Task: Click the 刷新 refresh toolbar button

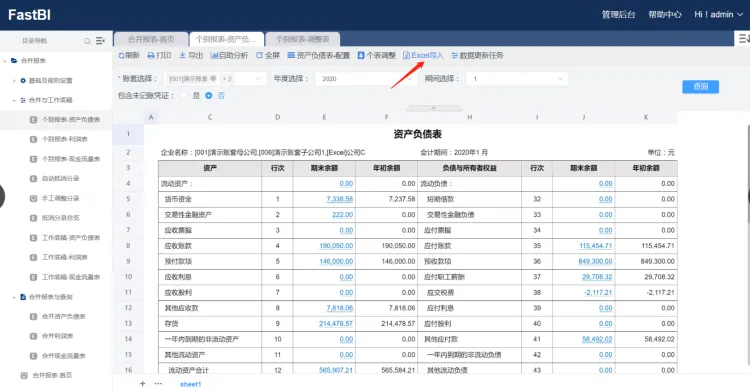Action: [129, 56]
